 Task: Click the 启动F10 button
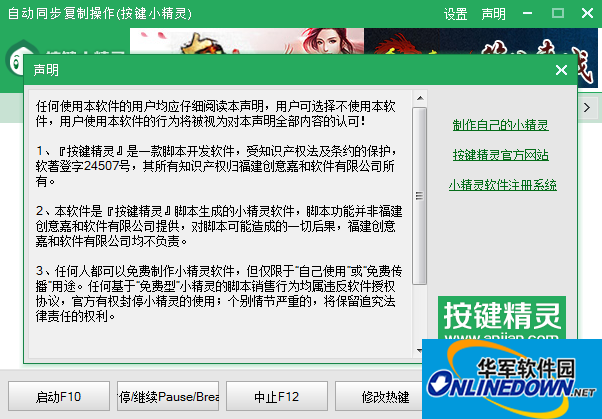(59, 396)
